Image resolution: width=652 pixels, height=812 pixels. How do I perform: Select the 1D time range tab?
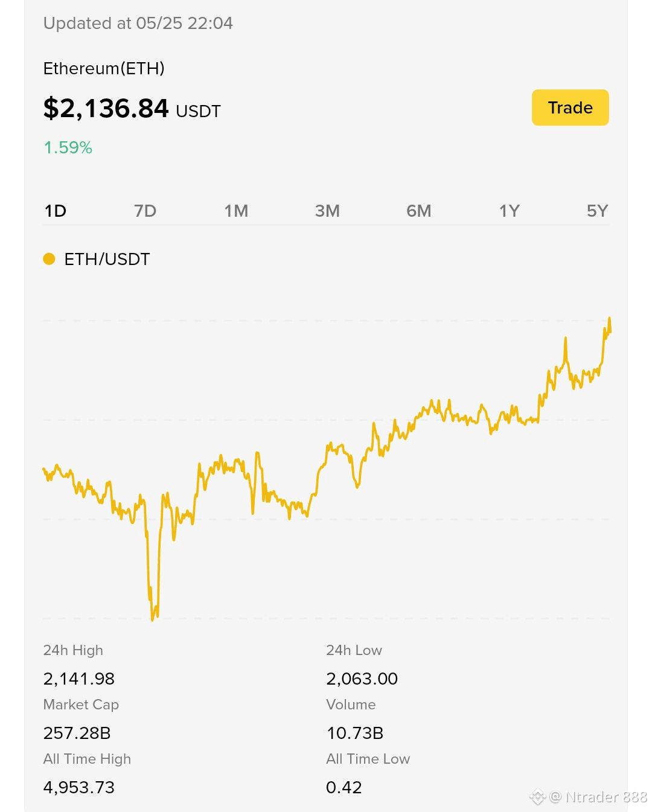[56, 211]
